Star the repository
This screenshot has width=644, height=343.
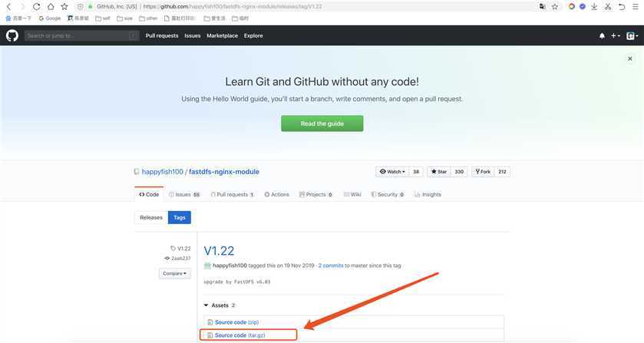pyautogui.click(x=438, y=172)
